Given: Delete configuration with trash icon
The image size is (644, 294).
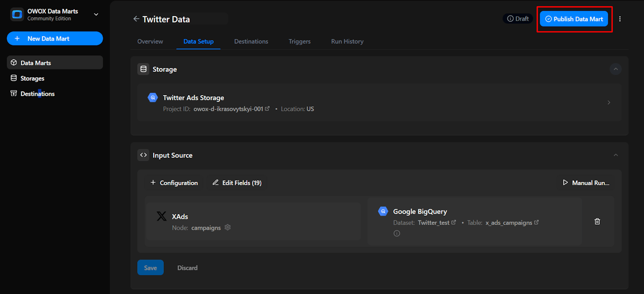Looking at the screenshot, I should click(597, 221).
